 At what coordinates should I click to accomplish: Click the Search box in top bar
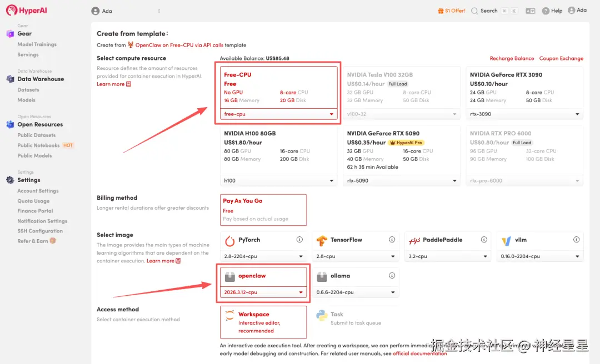pyautogui.click(x=494, y=11)
